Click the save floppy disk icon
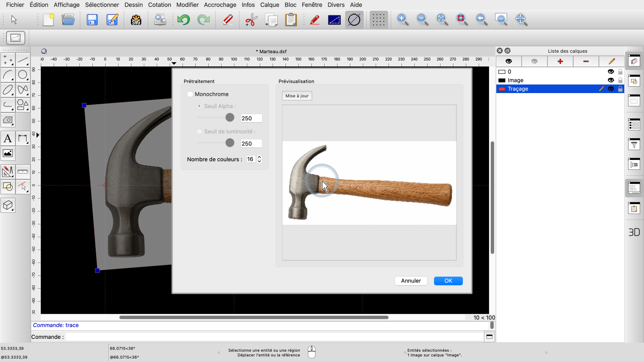Viewport: 644px width, 362px height. tap(92, 20)
